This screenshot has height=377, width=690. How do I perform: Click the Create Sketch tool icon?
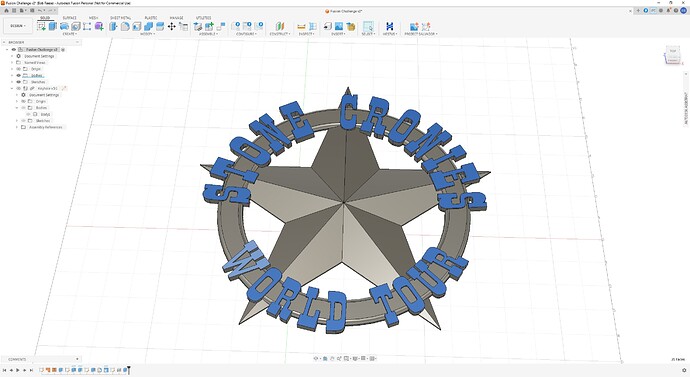coord(41,26)
